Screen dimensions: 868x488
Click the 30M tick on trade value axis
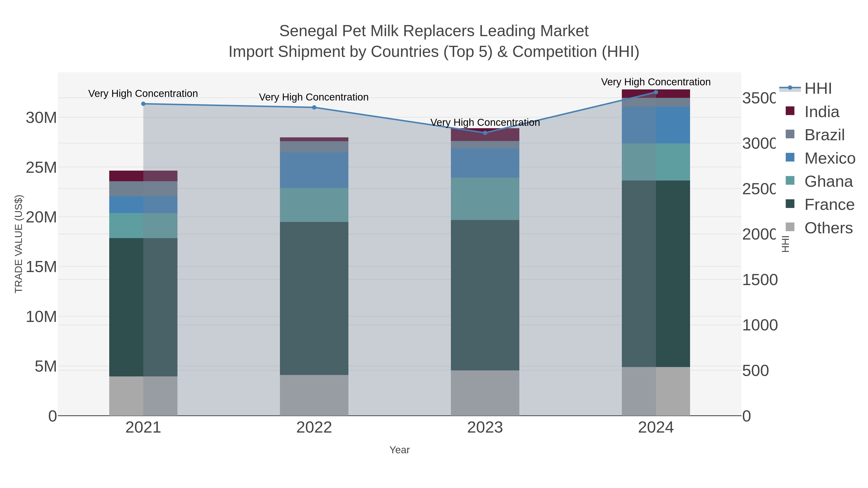pos(41,118)
